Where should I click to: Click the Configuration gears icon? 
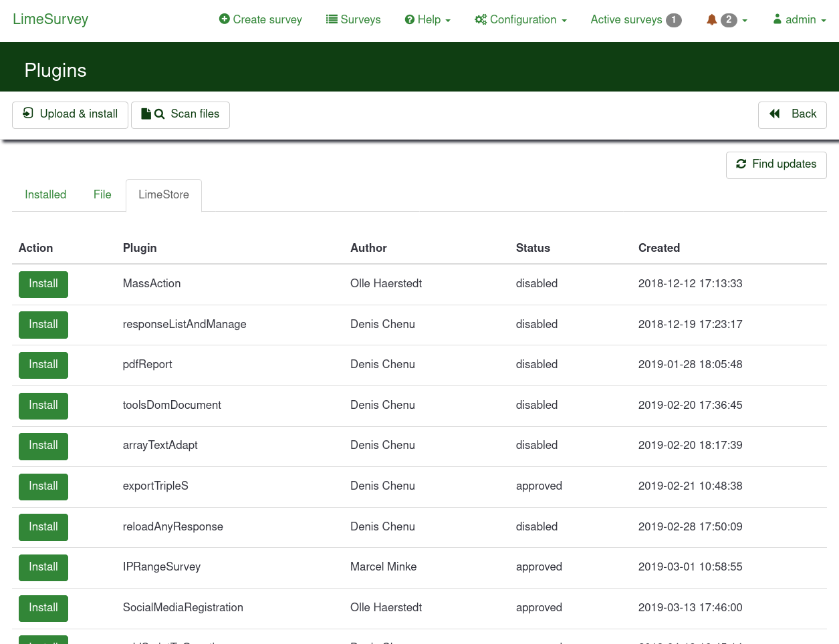480,19
